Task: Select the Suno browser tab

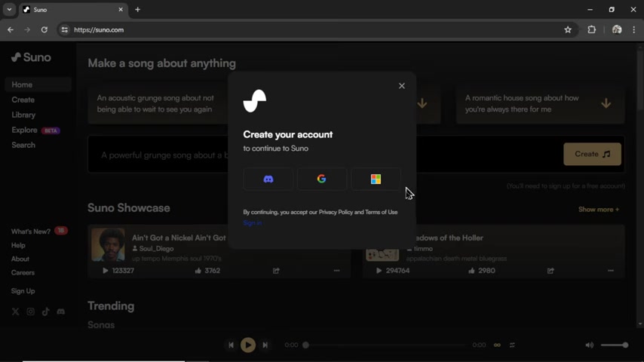Action: click(74, 10)
